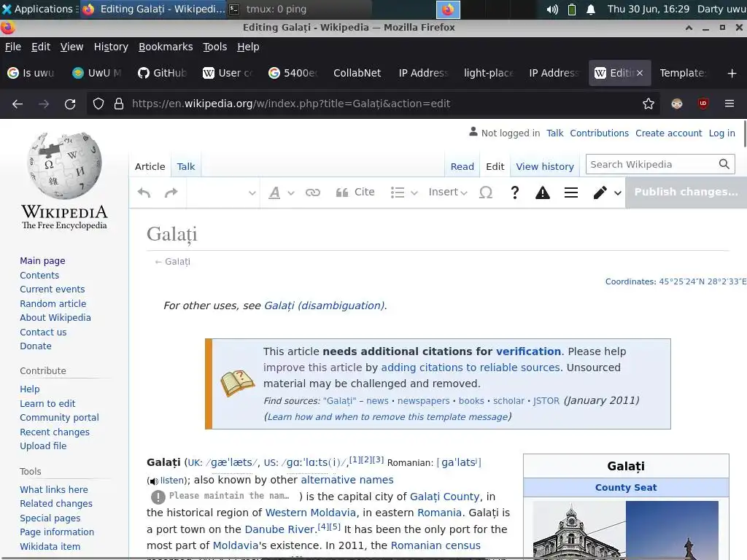Open the editor help question mark
The height and width of the screenshot is (560, 747).
pyautogui.click(x=514, y=192)
